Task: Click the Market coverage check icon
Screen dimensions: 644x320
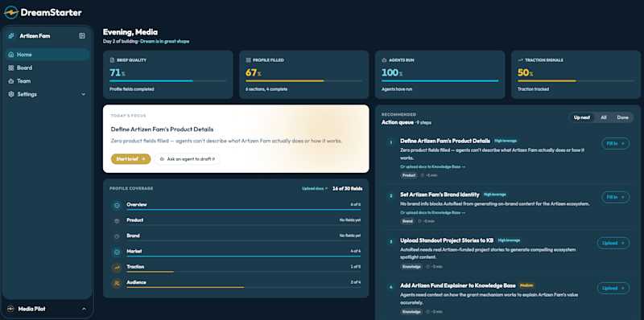Action: [117, 252]
